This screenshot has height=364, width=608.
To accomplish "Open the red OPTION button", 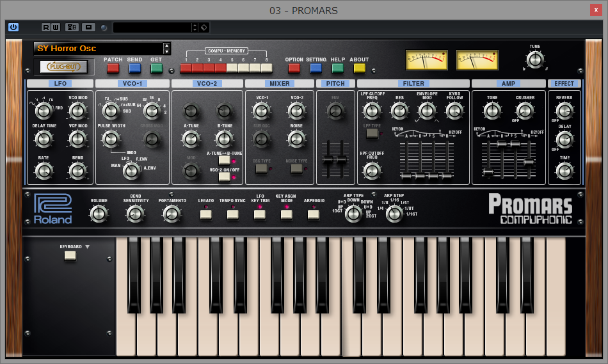I will [294, 68].
